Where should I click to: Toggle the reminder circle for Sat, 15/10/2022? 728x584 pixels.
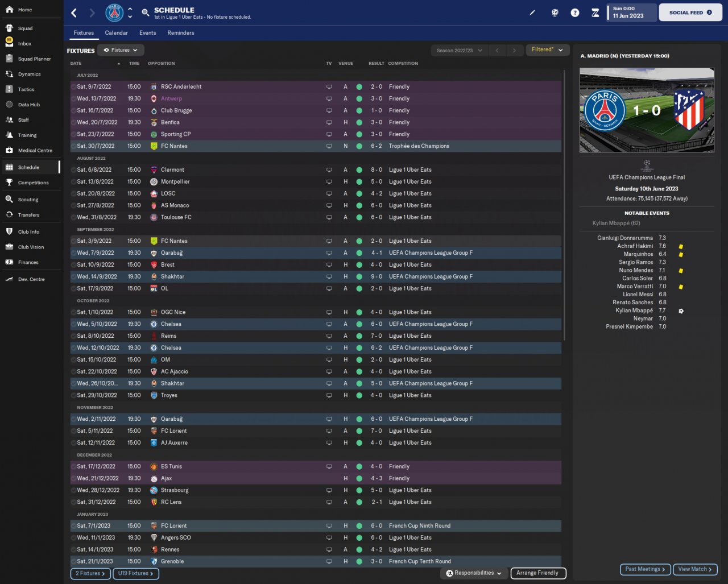(73, 360)
